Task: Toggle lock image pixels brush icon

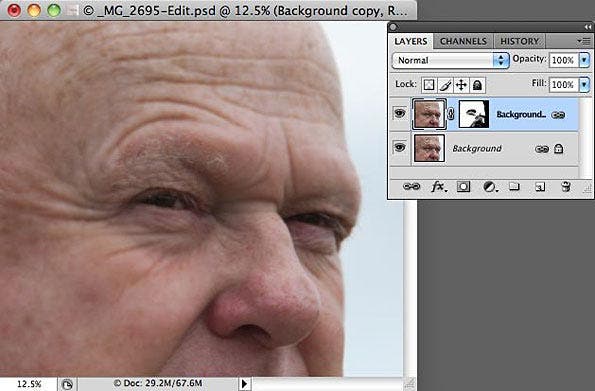Action: coord(445,85)
